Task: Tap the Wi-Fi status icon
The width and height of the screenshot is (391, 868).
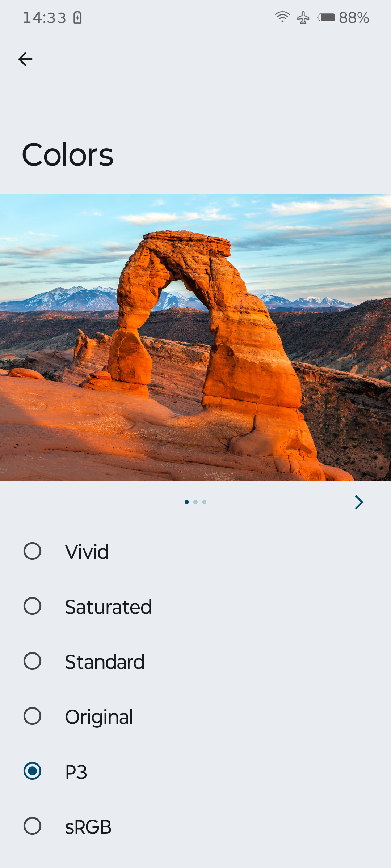Action: (282, 17)
